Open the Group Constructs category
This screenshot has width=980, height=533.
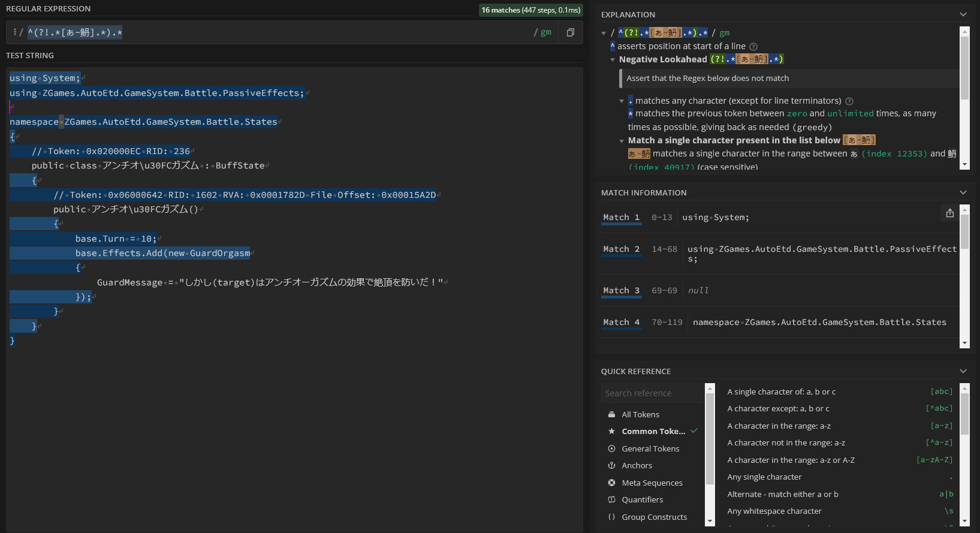pos(654,517)
